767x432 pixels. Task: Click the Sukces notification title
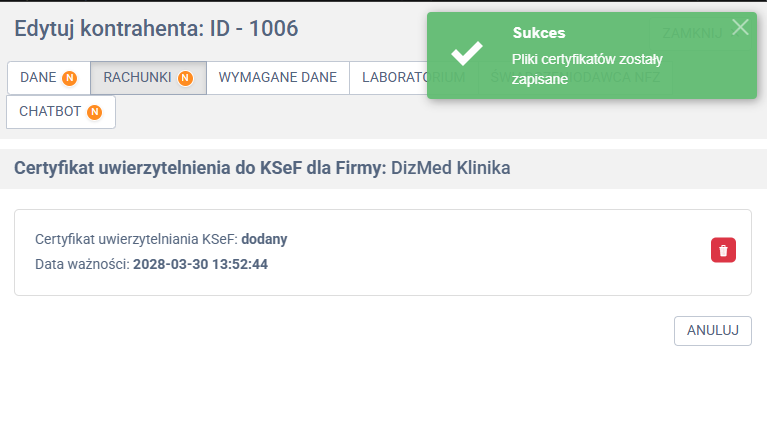539,33
